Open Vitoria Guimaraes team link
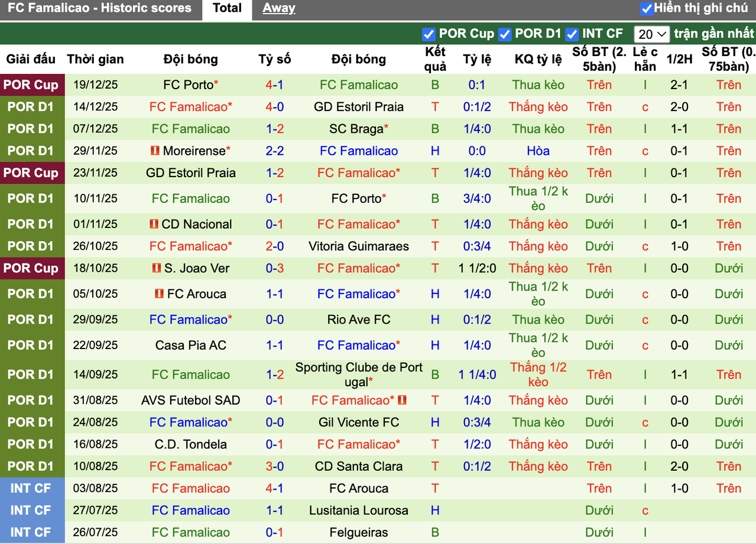Viewport: 756px width, 544px height. [x=359, y=246]
